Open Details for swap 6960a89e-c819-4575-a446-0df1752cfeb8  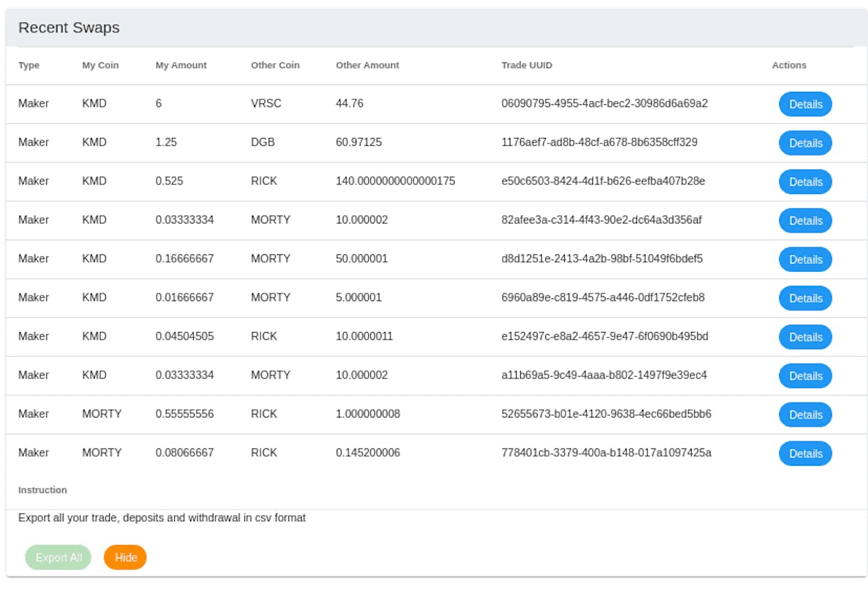[x=805, y=298]
